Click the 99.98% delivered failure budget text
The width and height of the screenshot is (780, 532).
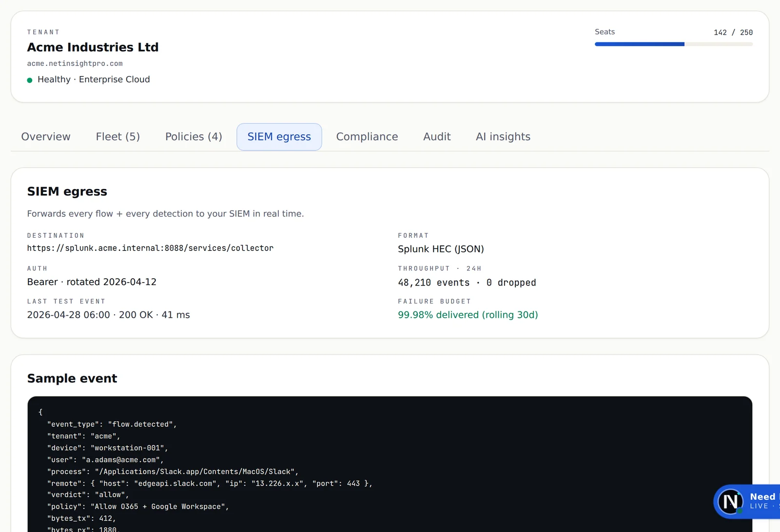coord(468,315)
